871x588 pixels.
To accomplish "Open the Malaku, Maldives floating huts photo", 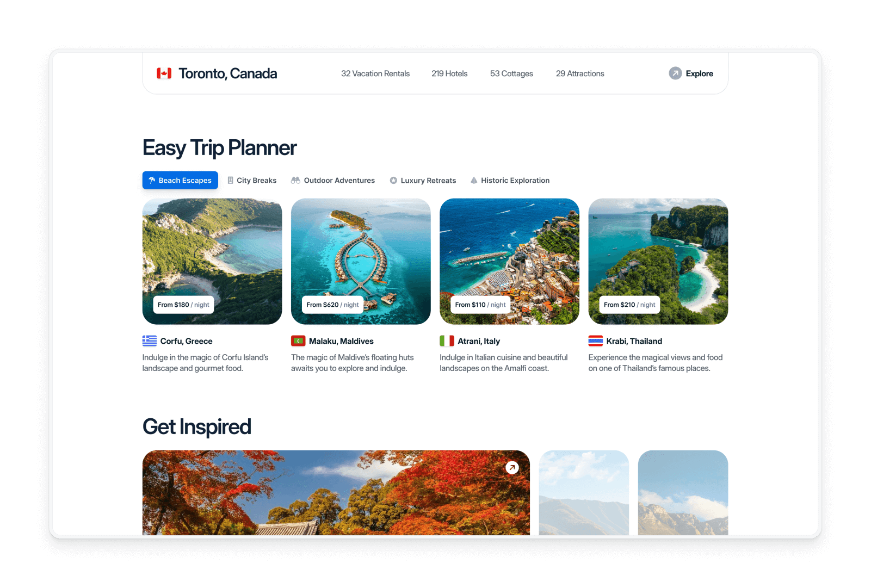I will 361,261.
